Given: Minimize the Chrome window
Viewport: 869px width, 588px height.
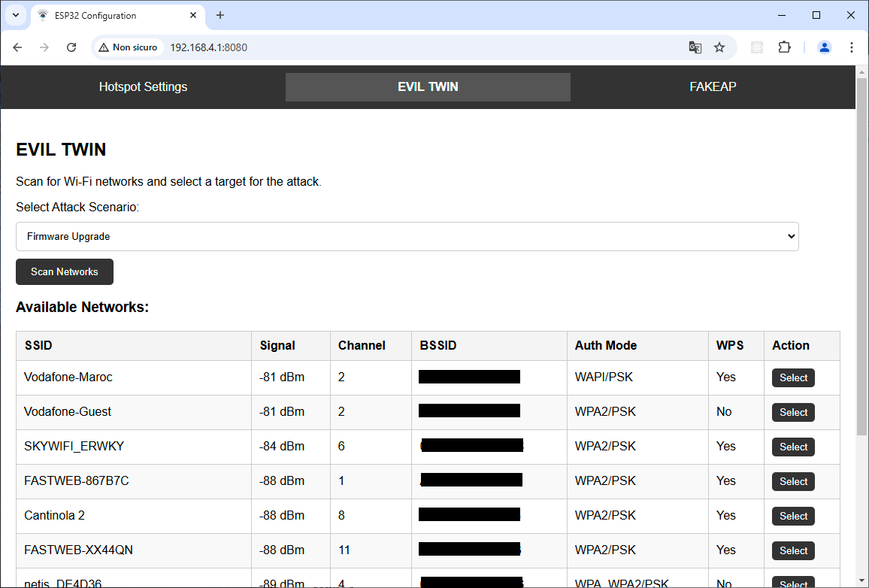Looking at the screenshot, I should point(782,16).
